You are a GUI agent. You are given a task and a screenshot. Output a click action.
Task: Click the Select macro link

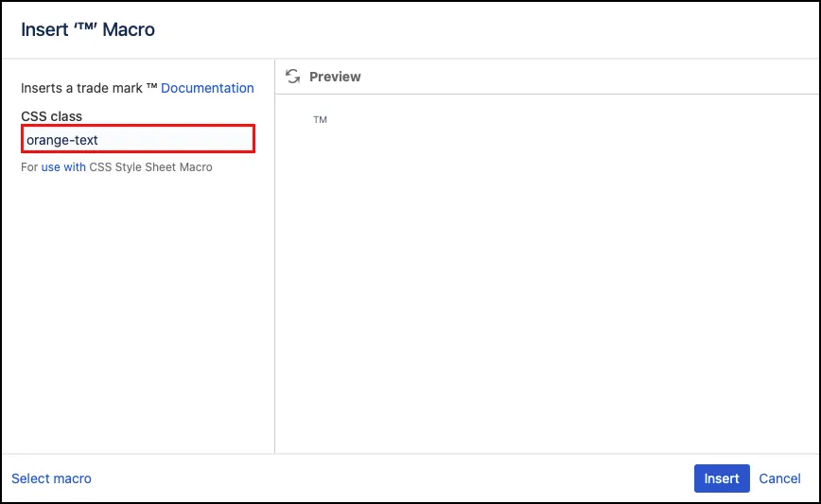tap(51, 478)
